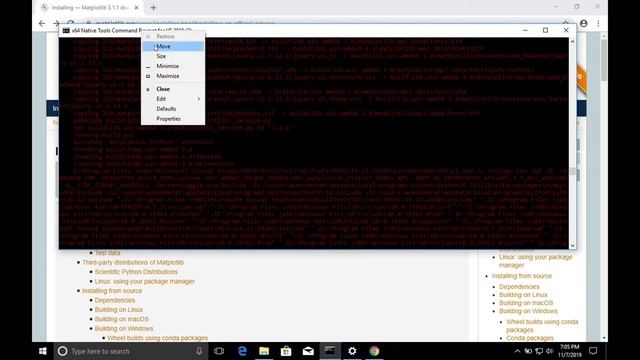
Task: Show hidden system tray icons
Action: [517, 351]
